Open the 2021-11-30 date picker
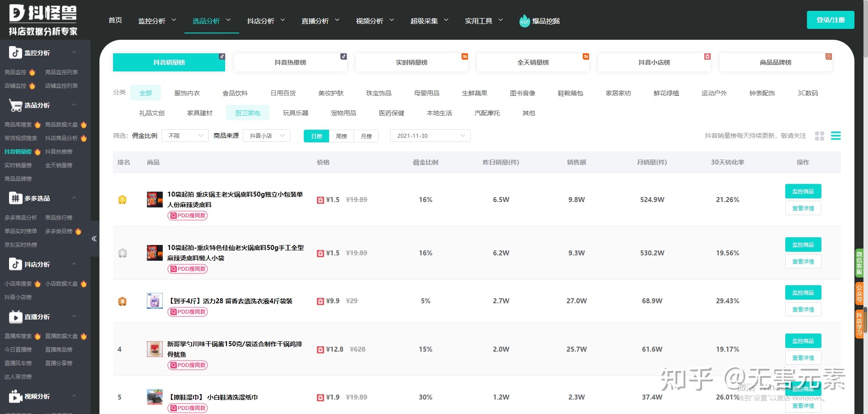 429,136
